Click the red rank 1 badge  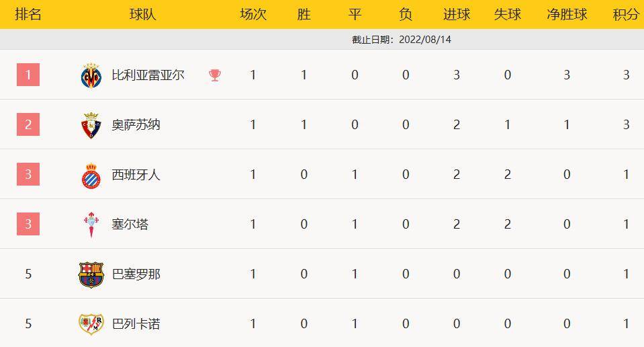pyautogui.click(x=28, y=75)
